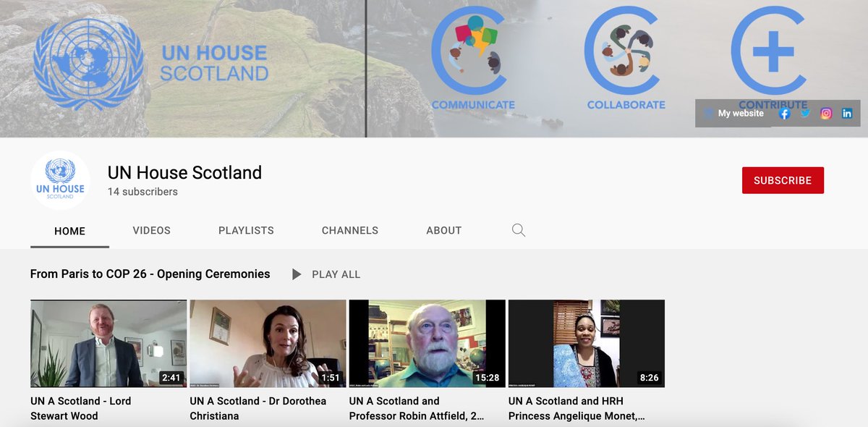The width and height of the screenshot is (868, 427).
Task: Open the Playlists tab
Action: [x=246, y=231]
